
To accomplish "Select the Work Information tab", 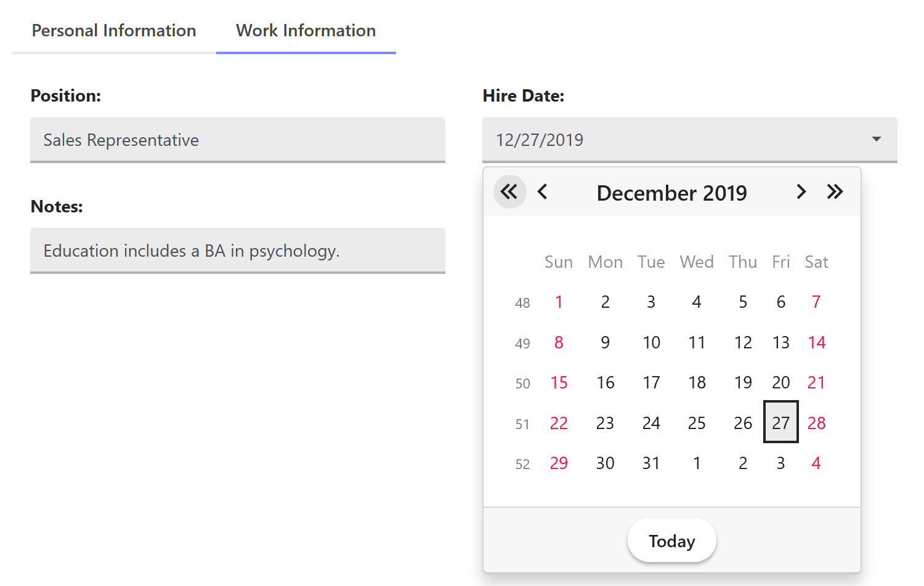I will [306, 31].
